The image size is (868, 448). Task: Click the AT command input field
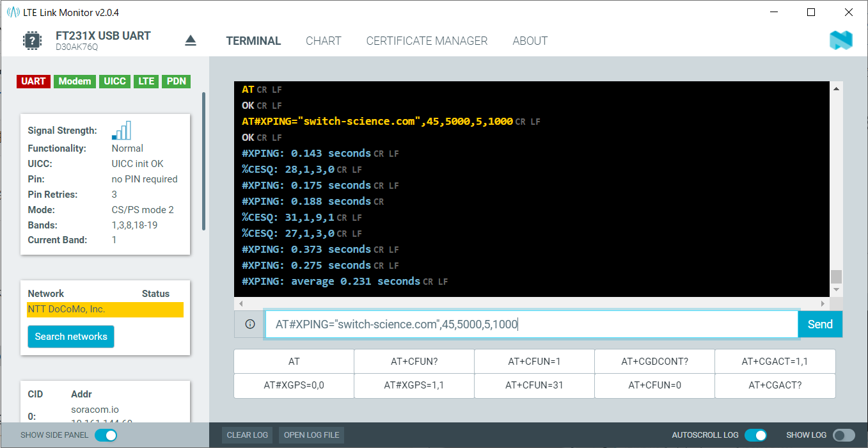[x=531, y=324]
